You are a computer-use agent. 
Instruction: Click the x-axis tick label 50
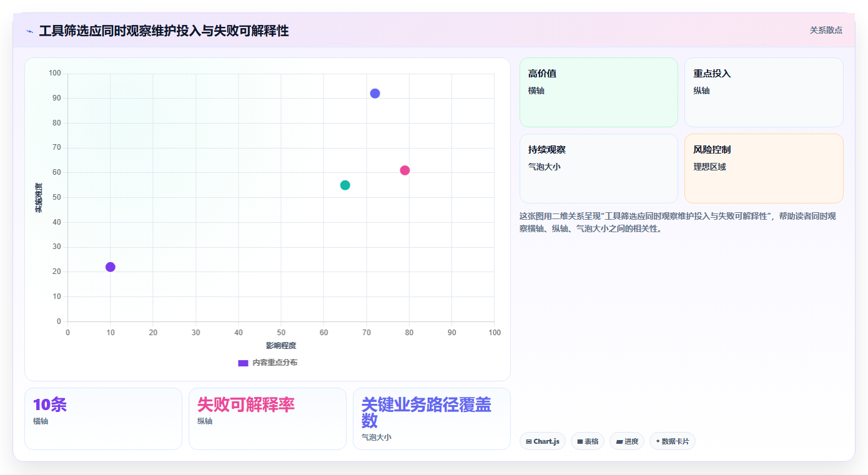(281, 333)
